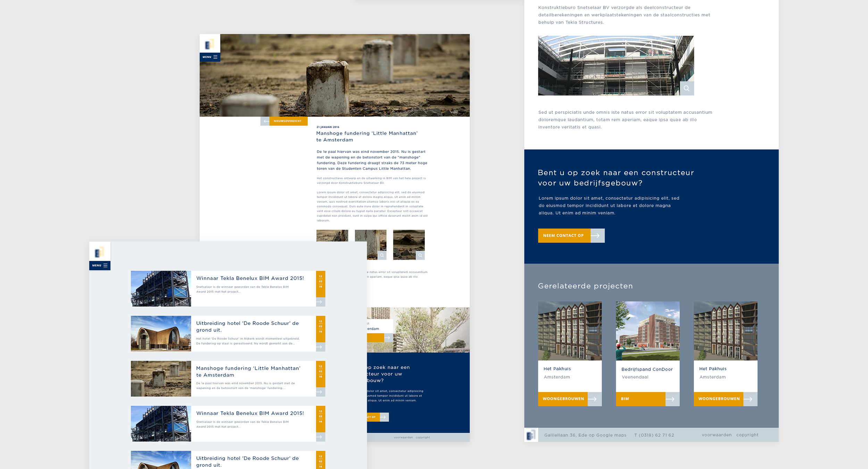This screenshot has height=469, width=868.
Task: Click back arrow beside NIEUWSOVERZICHT
Action: (266, 121)
